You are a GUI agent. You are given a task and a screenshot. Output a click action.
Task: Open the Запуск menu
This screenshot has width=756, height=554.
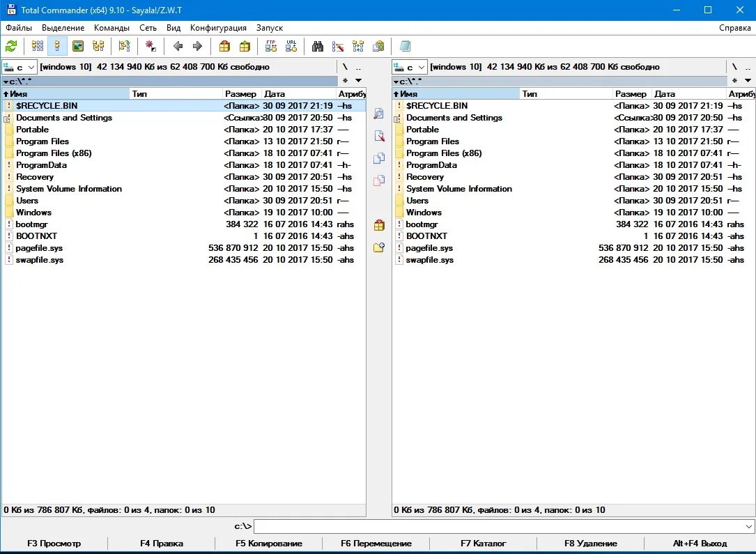click(270, 28)
